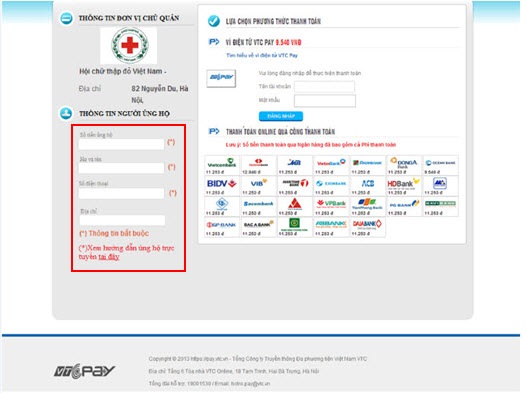Choose the bank between VietinBank and DongA Bank
Screen dimensions: 526x393
tap(368, 165)
